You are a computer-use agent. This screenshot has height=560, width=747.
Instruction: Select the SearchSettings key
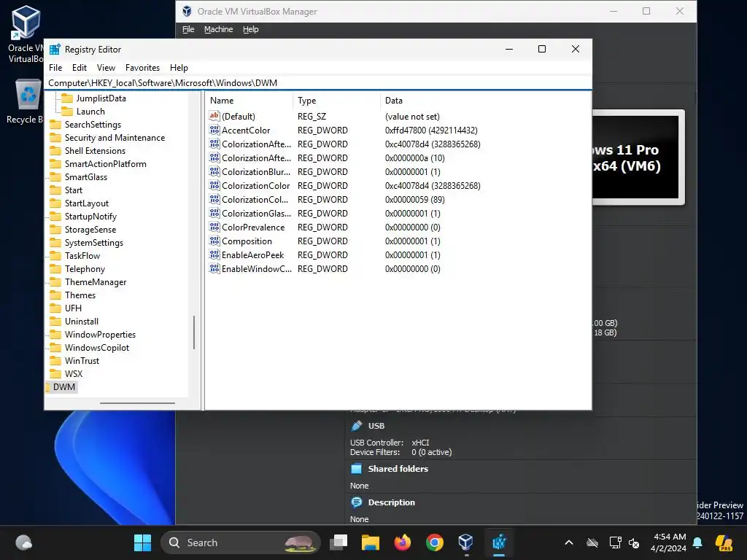pos(93,125)
